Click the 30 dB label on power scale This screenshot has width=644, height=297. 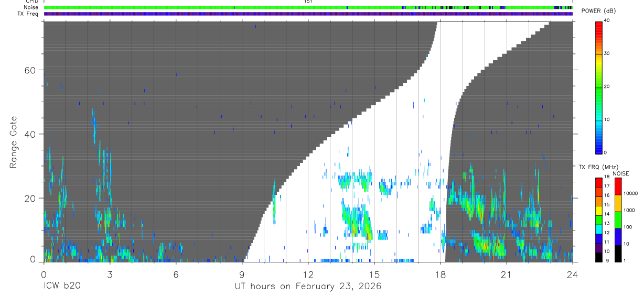pyautogui.click(x=606, y=54)
